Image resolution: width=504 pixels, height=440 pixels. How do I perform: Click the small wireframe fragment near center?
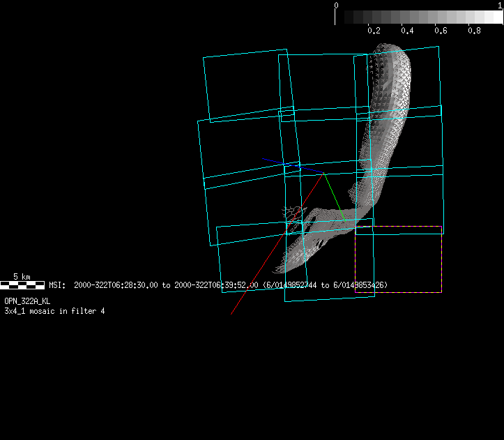coord(293,211)
